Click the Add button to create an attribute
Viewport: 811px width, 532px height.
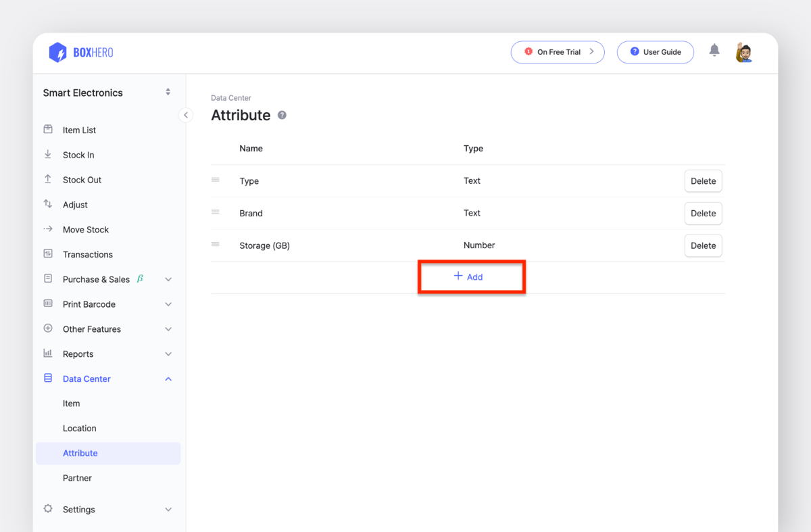[x=471, y=276]
